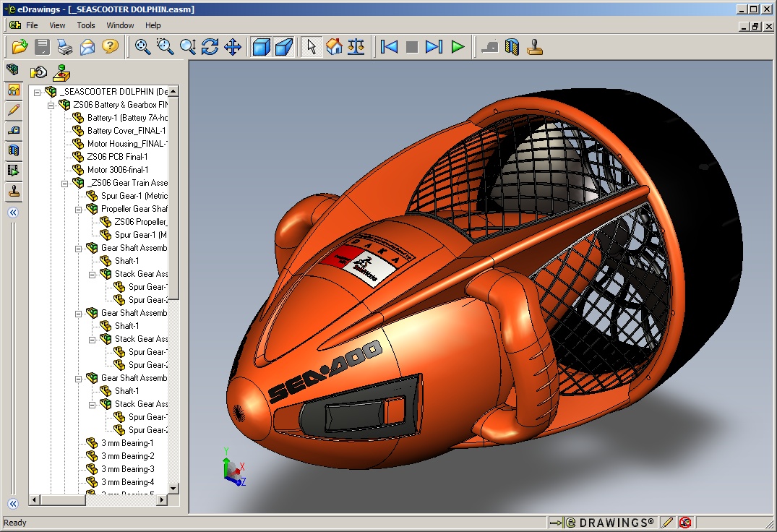Collapse _ZS06 Gear Train Assembly node
Image resolution: width=777 pixels, height=532 pixels.
coord(65,184)
